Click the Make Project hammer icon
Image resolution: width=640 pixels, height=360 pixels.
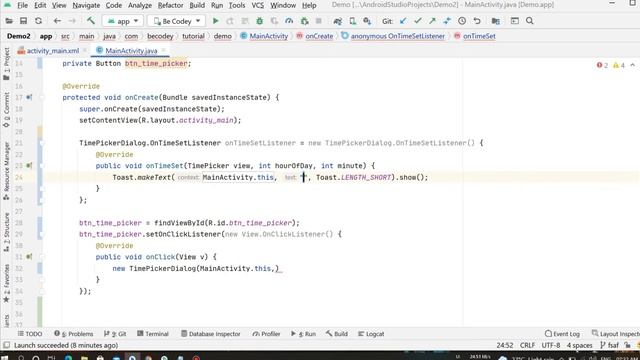point(91,21)
